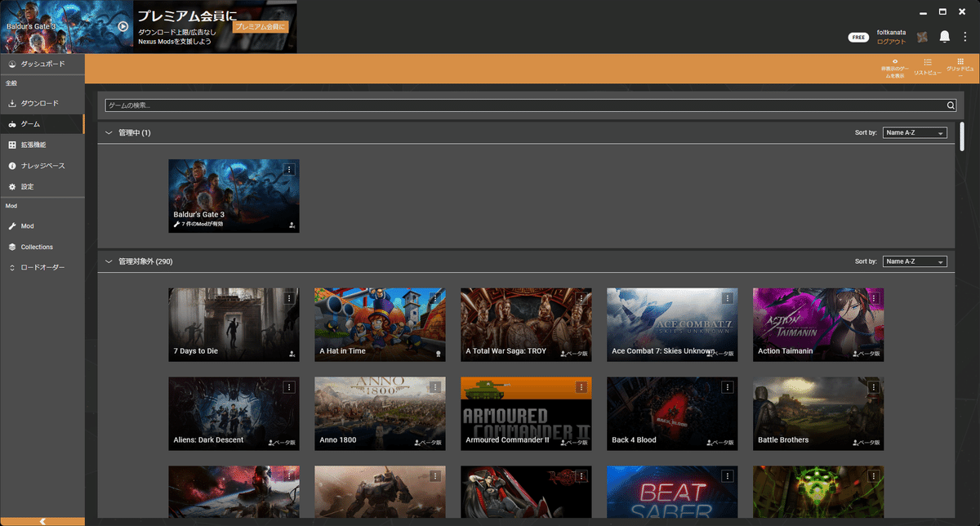
Task: Open three-dot menu on Battle Brothers card
Action: [873, 387]
